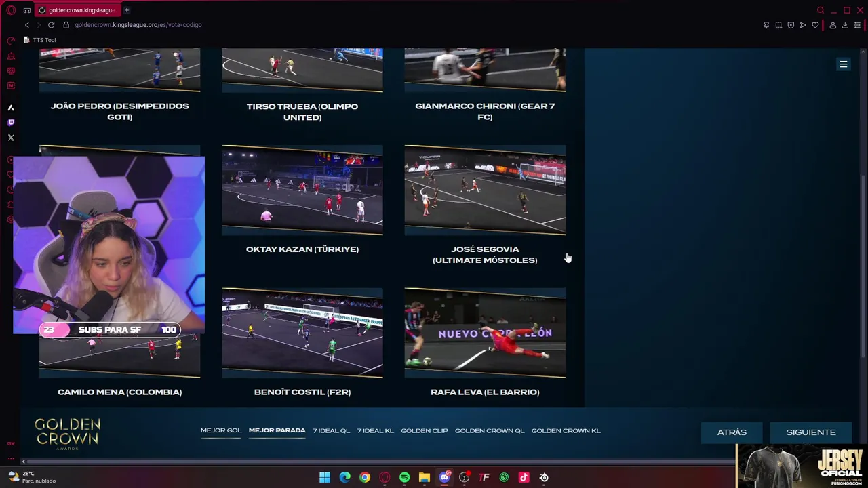
Task: Launch Spotify from the taskbar
Action: (x=405, y=477)
